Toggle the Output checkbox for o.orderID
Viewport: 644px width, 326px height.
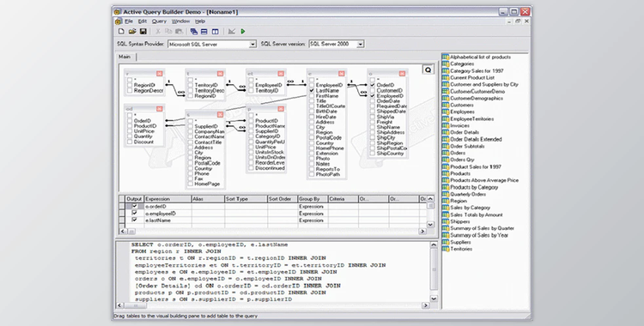[x=134, y=206]
